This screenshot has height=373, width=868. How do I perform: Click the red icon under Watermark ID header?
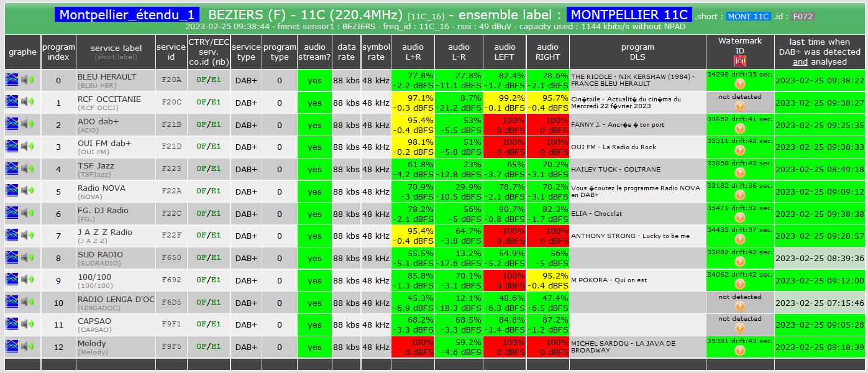pyautogui.click(x=739, y=61)
